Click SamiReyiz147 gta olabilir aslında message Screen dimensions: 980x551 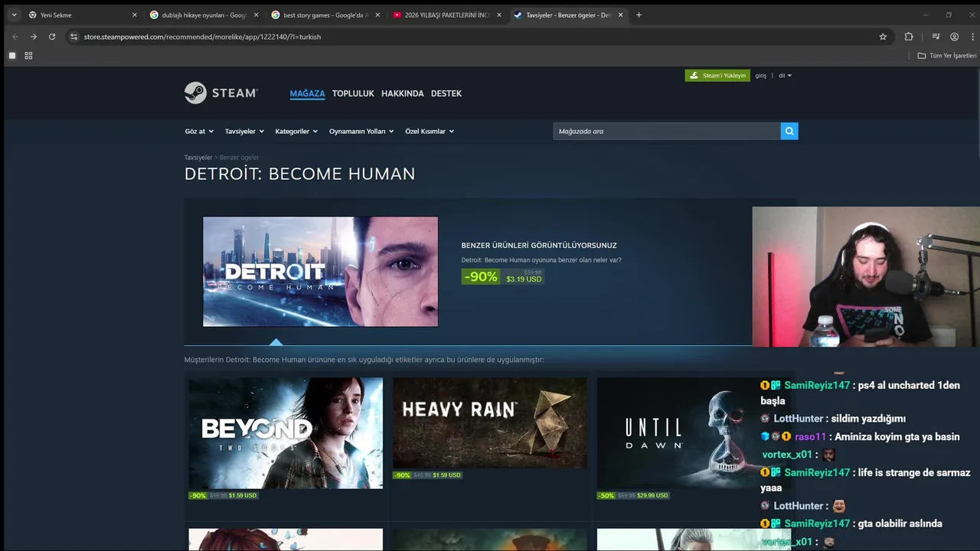pos(851,523)
